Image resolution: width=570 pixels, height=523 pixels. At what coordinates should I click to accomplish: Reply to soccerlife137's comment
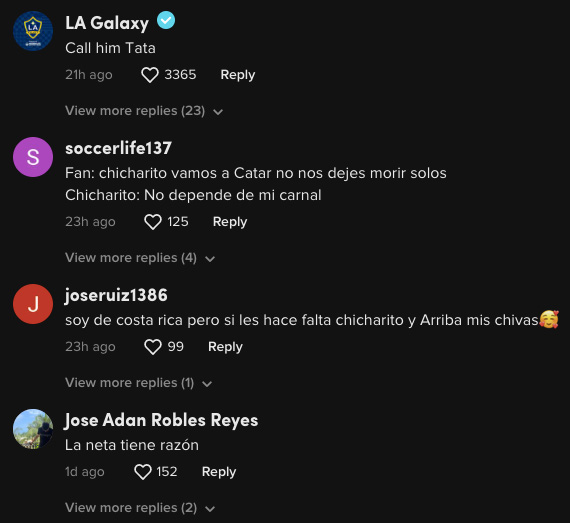(x=230, y=222)
